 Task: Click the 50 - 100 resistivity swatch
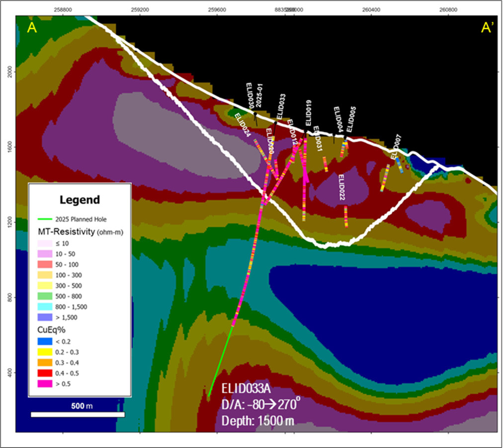(x=45, y=265)
